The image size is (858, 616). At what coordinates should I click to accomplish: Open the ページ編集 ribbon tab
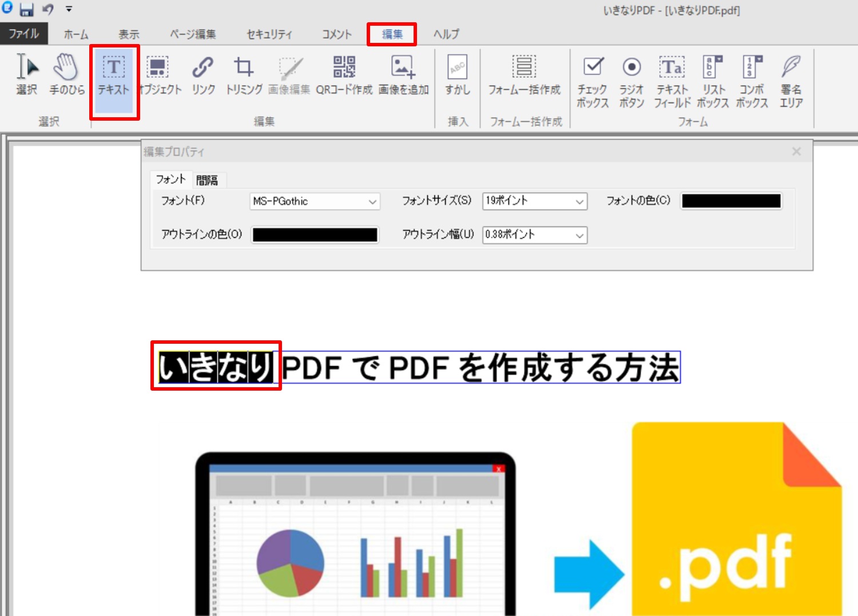click(x=193, y=34)
